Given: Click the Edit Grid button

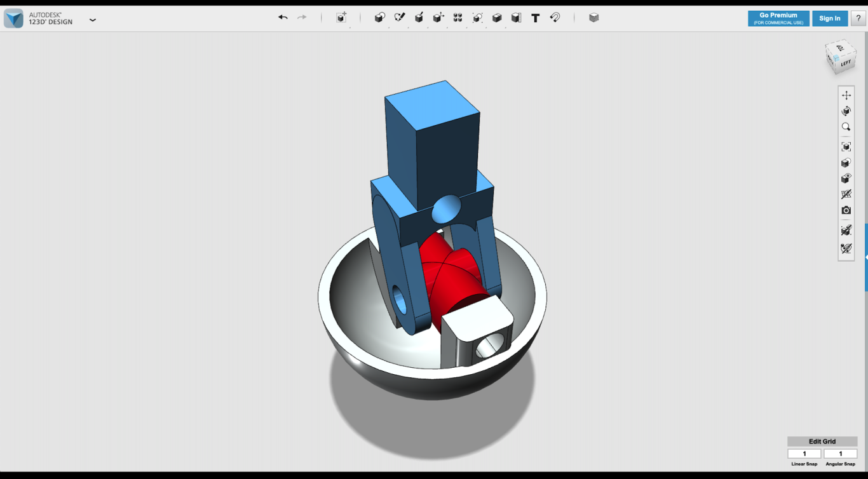Looking at the screenshot, I should pyautogui.click(x=822, y=442).
